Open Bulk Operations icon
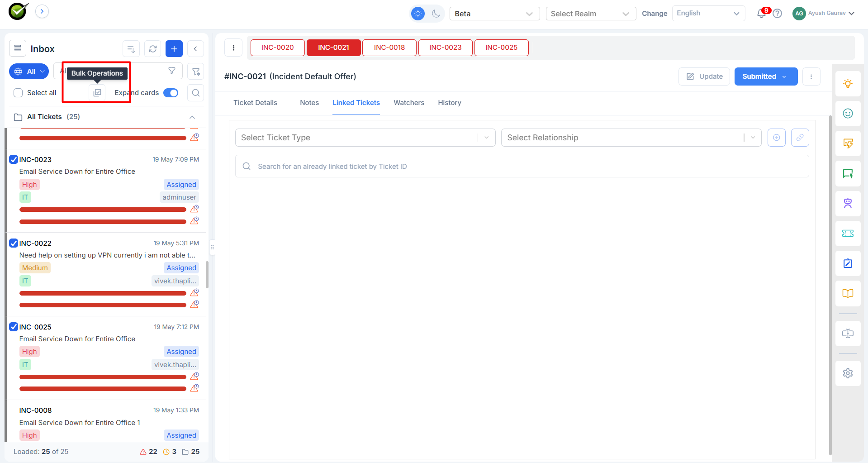This screenshot has height=463, width=868. click(97, 93)
